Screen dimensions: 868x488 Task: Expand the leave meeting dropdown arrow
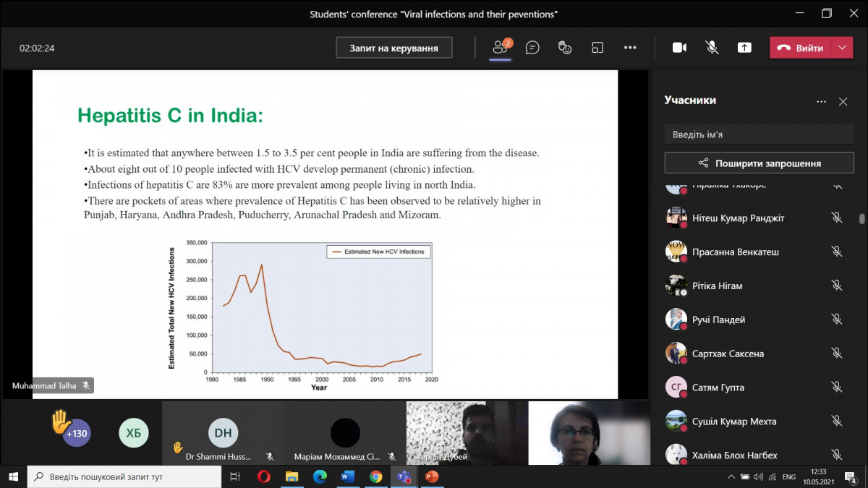(842, 48)
